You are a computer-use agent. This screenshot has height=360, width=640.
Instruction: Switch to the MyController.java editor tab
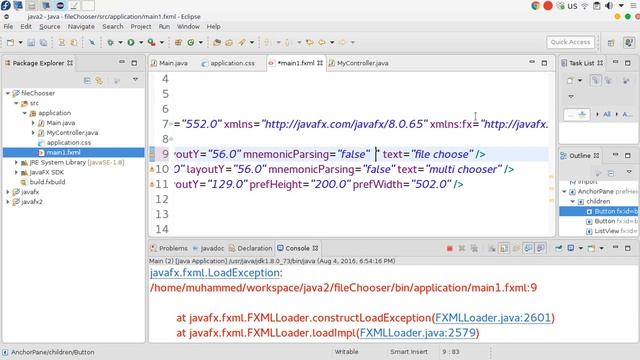coord(359,63)
